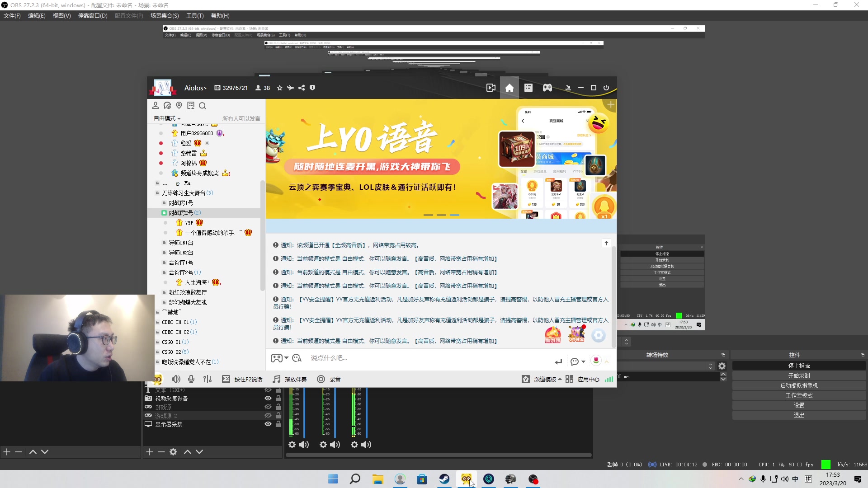Open 应用中心 app center grid icon
Screen dimensions: 868x488
[x=570, y=380]
